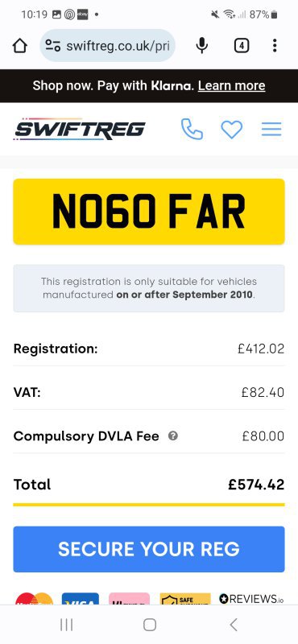Show the Compulsory DVLA Fee help tooltip
Viewport: 298px width, 644px height.
pyautogui.click(x=173, y=436)
